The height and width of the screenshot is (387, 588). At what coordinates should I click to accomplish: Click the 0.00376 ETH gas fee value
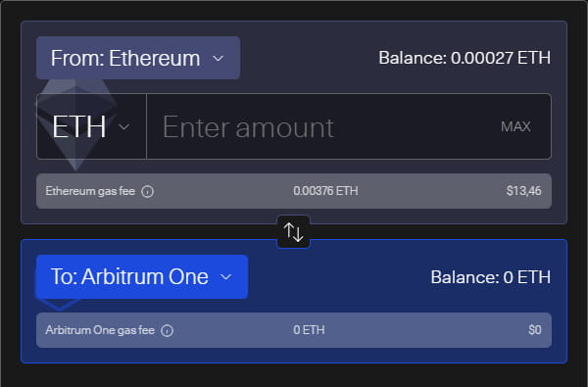tap(325, 191)
